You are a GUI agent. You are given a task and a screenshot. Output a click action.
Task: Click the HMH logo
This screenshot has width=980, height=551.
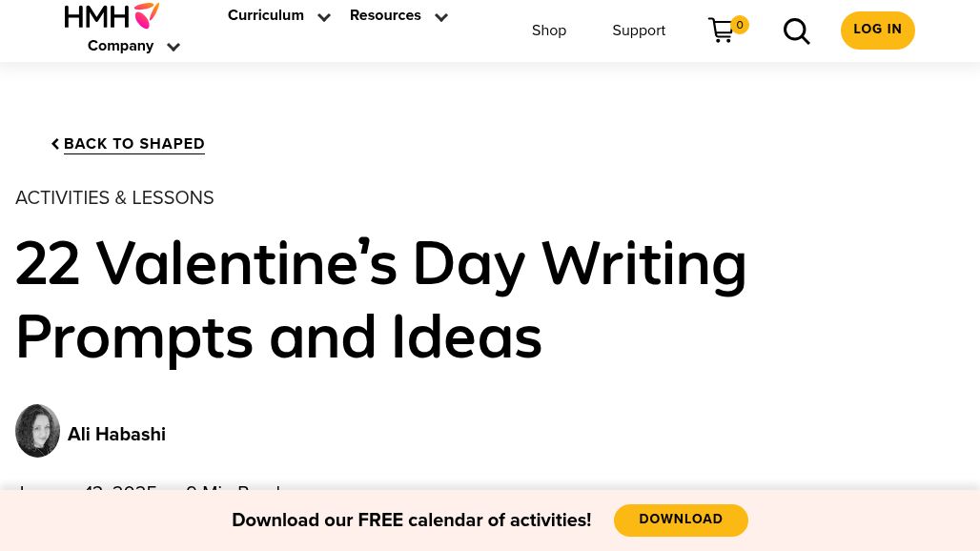(x=112, y=16)
